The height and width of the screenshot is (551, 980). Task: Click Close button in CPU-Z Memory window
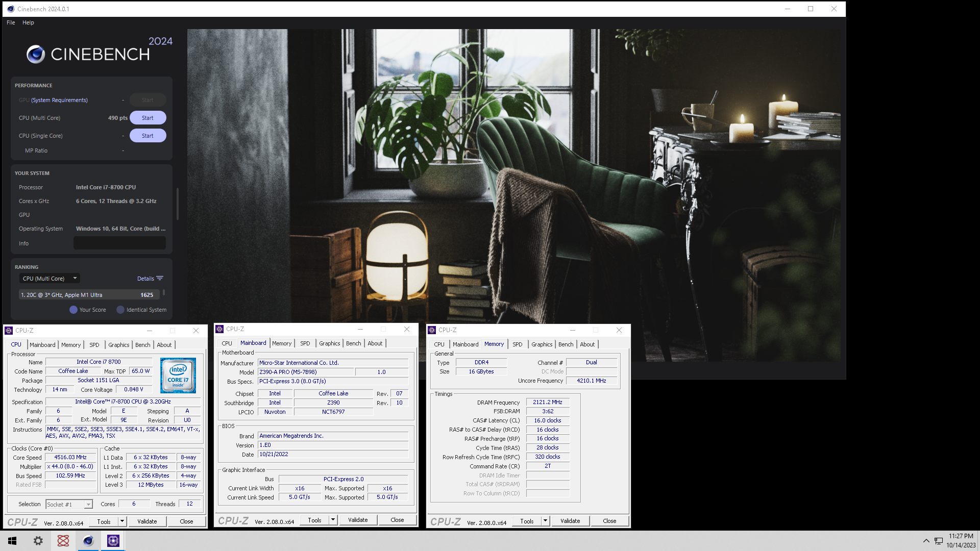point(609,521)
